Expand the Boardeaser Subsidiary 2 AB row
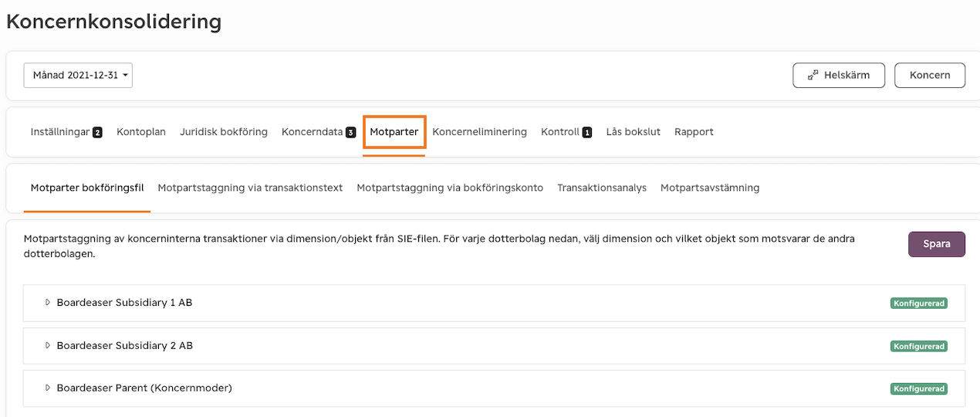This screenshot has width=980, height=417. pyautogui.click(x=494, y=345)
